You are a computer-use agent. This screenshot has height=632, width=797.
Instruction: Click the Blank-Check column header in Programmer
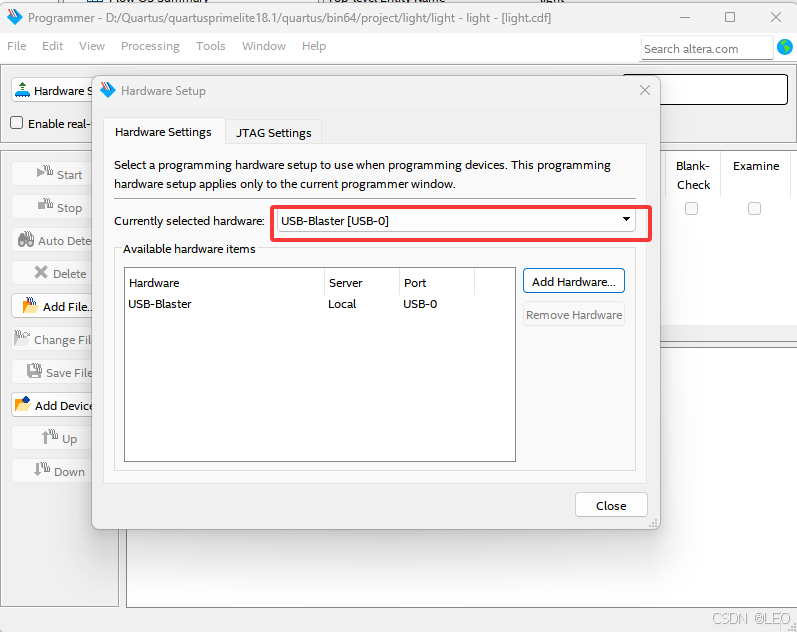(x=693, y=175)
